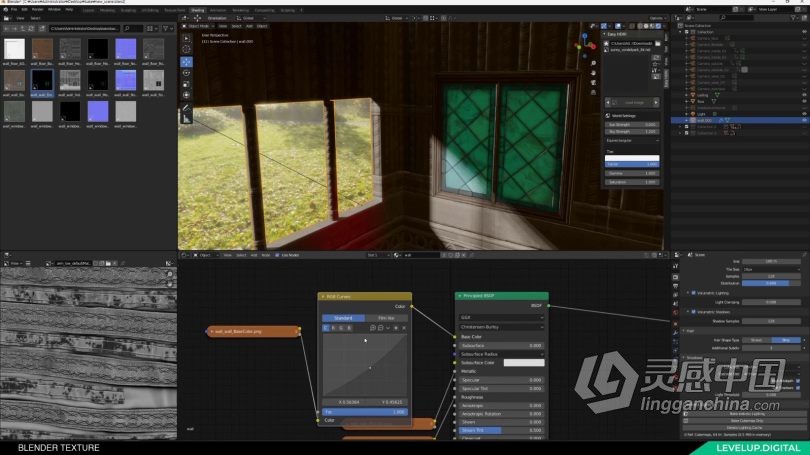Adjust the Fac slider in RGB Curves node
The width and height of the screenshot is (810, 455).
click(x=365, y=412)
